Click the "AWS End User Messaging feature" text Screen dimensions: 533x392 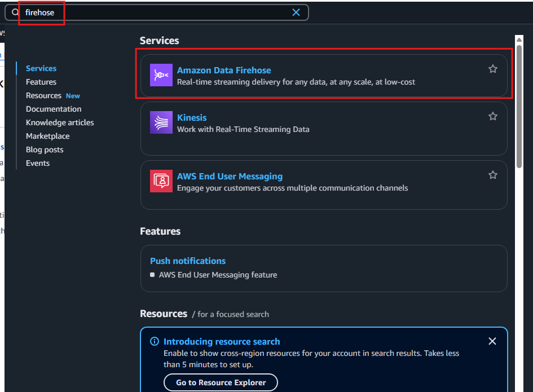point(218,275)
